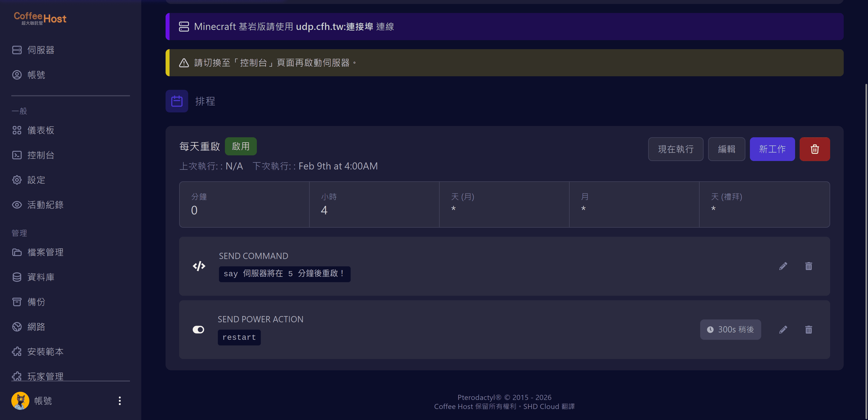Click the power action toggle icon

pos(198,329)
